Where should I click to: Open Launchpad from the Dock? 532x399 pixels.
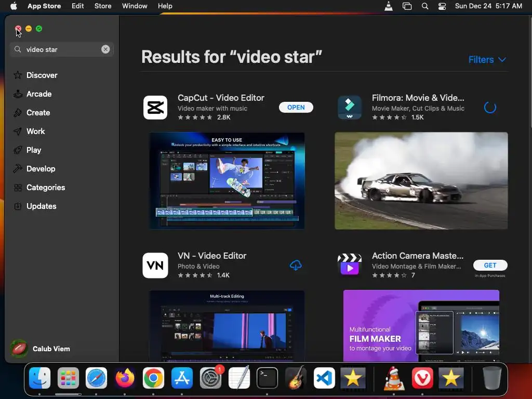(68, 378)
